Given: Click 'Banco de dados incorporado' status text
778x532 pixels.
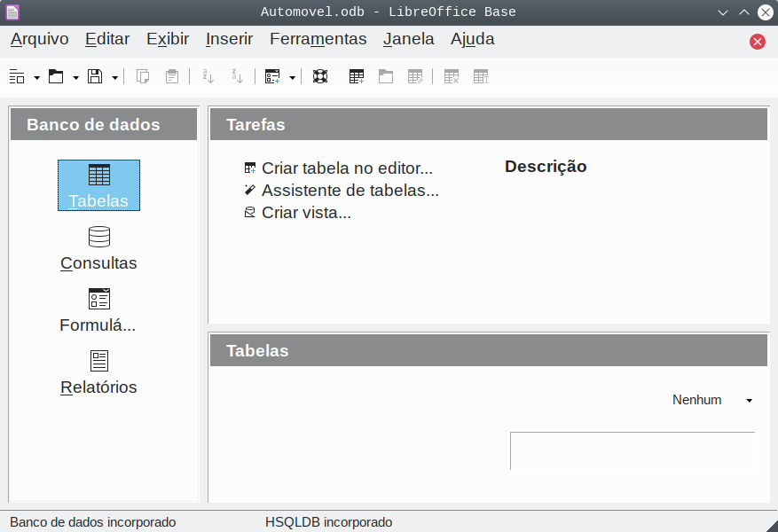Looking at the screenshot, I should 93,522.
